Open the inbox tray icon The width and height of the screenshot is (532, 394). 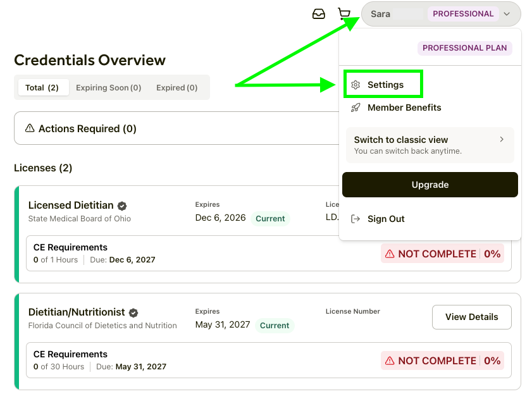point(319,14)
